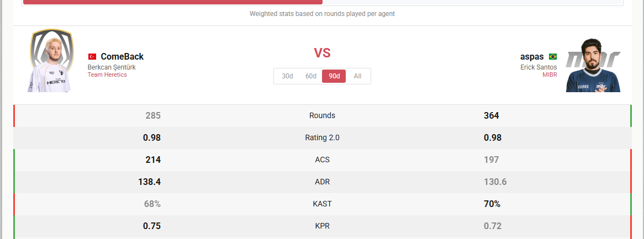Click the ACS stat row label
This screenshot has width=644, height=239.
(323, 160)
